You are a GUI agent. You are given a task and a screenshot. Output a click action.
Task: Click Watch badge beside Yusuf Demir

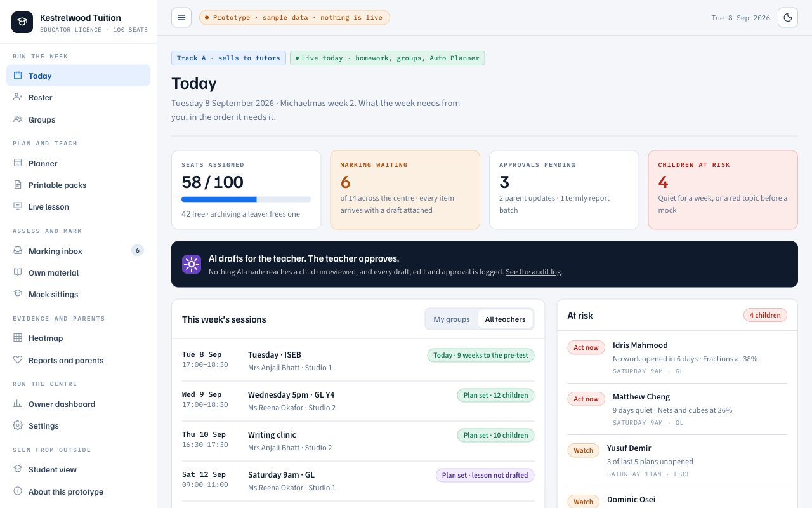point(583,450)
